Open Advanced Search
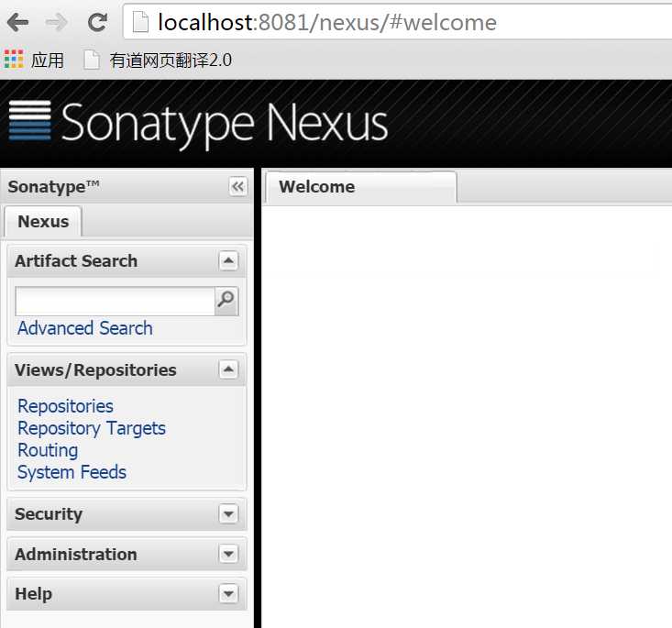This screenshot has height=628, width=672. [85, 328]
